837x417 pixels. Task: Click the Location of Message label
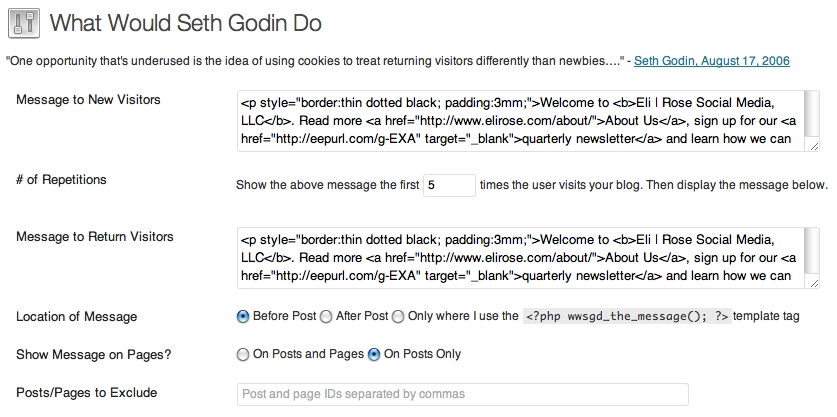coord(77,317)
